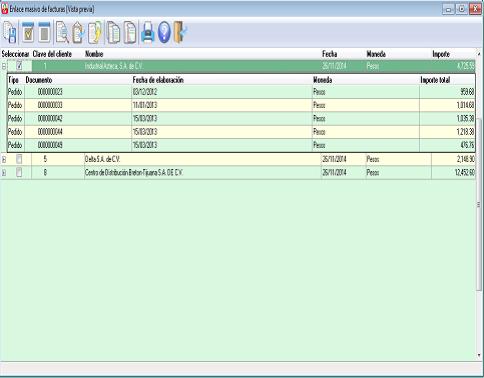This screenshot has height=378, width=484.
Task: Sort by the Importe column header
Action: point(441,54)
